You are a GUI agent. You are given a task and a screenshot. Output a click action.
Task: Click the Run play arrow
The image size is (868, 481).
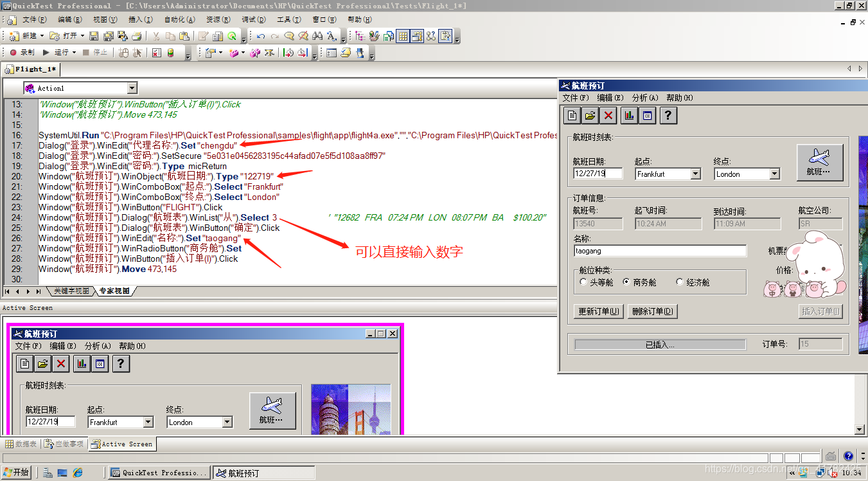[46, 52]
